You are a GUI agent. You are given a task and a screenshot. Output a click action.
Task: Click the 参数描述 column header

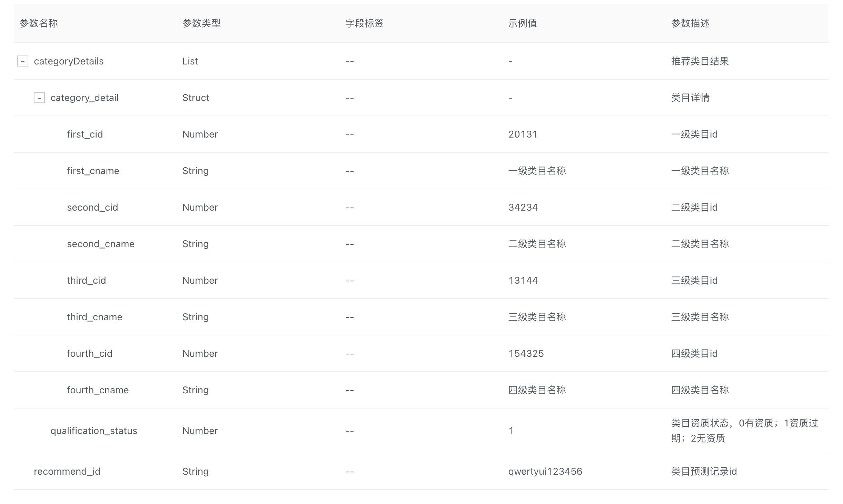click(x=690, y=23)
